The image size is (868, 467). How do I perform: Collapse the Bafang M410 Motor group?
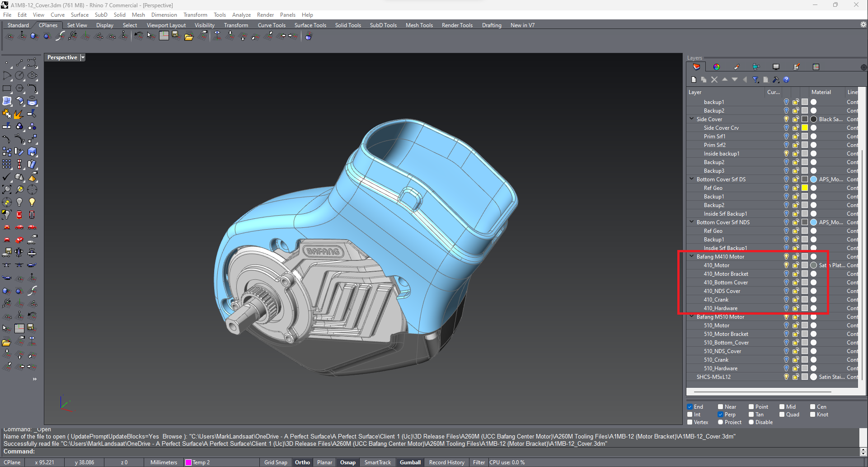[x=692, y=256]
